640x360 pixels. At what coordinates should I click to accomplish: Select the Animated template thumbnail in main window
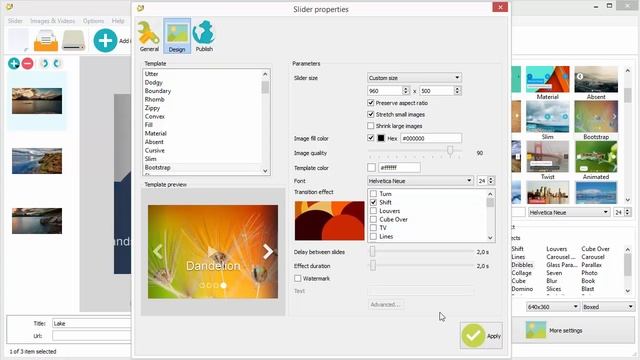(x=596, y=157)
